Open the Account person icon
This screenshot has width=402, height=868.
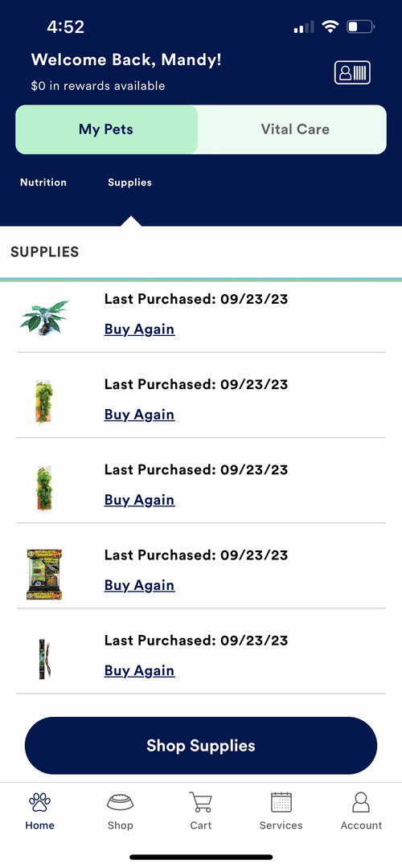(361, 801)
